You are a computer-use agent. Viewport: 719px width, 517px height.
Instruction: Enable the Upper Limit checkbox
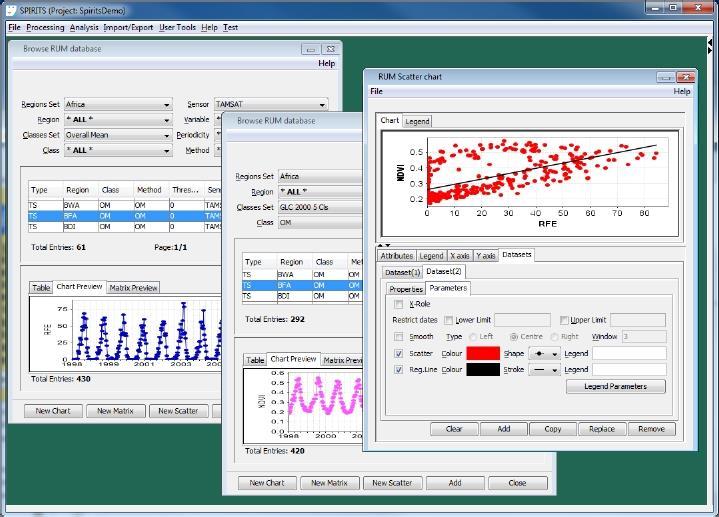coord(564,320)
